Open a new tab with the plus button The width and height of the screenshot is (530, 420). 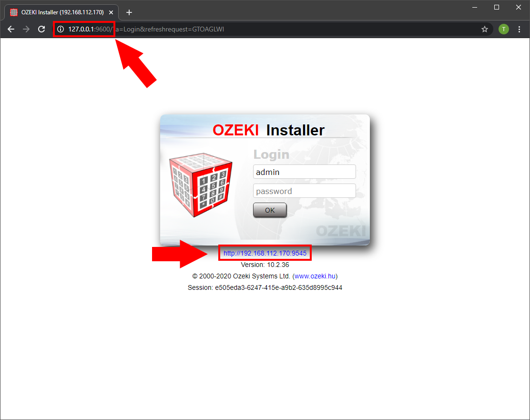click(x=129, y=12)
